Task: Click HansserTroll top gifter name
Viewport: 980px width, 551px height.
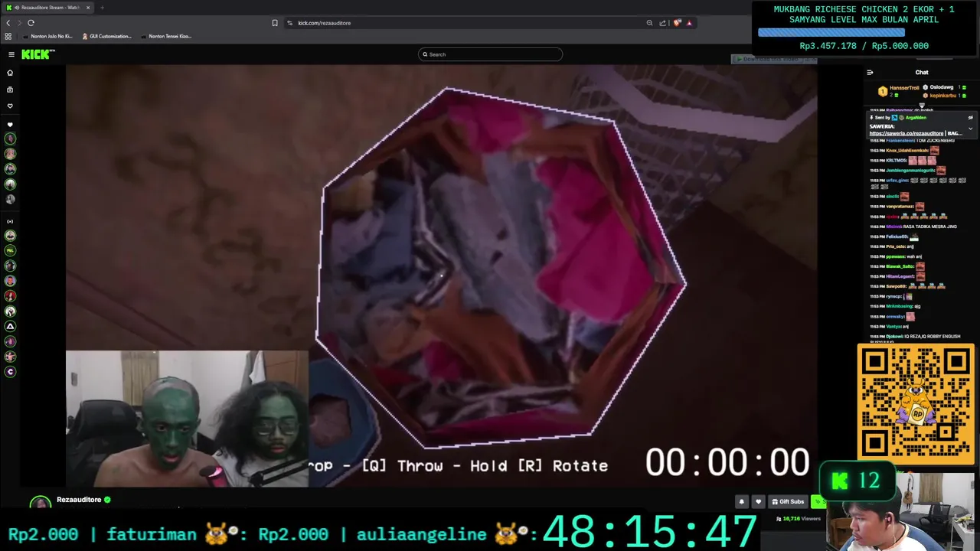Action: click(x=904, y=88)
